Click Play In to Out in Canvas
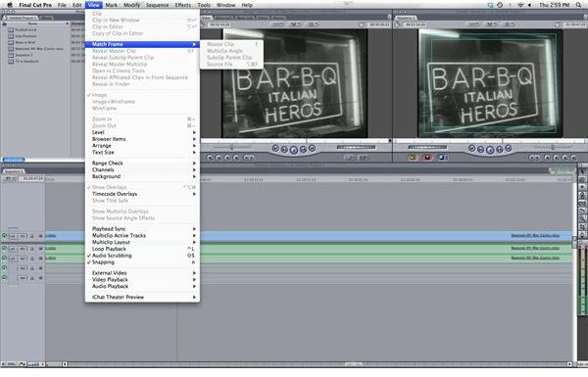Viewport: 588px width, 377px height. 481,150
